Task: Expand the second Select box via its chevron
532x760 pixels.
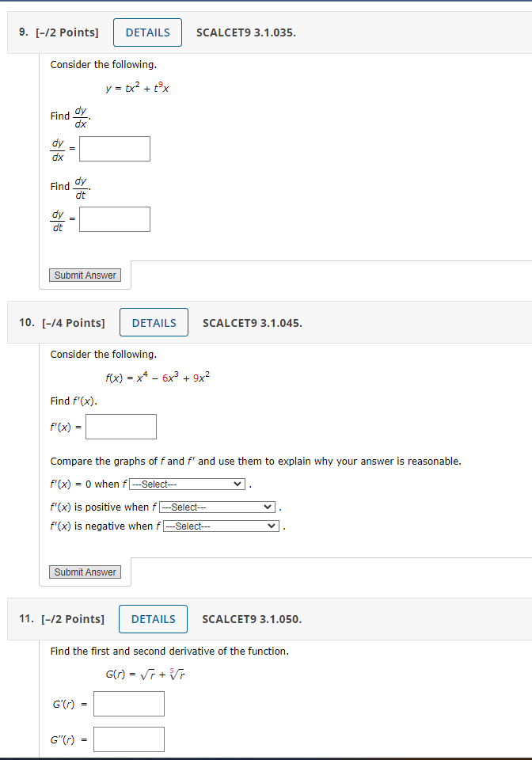Action: point(268,506)
